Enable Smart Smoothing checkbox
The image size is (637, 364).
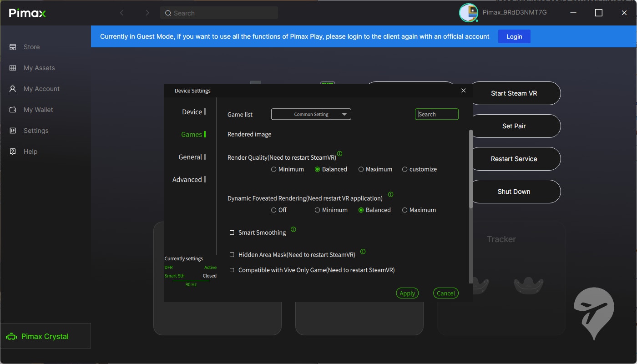tap(232, 233)
